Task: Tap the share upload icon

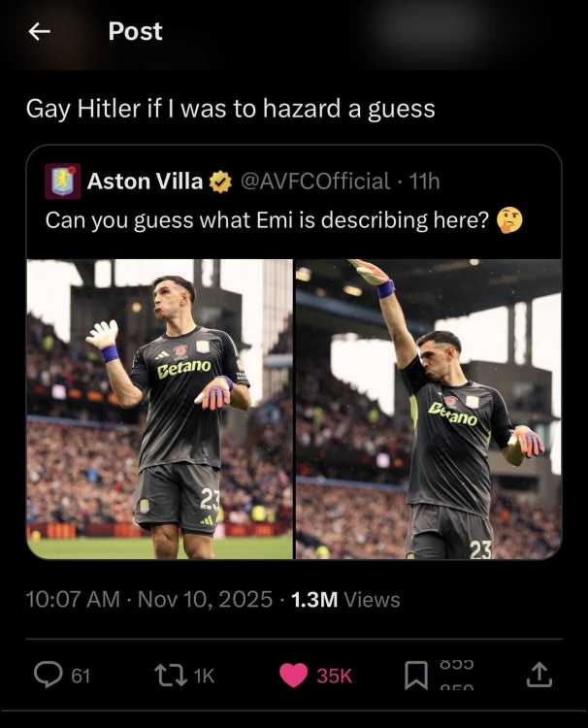Action: pos(539,675)
